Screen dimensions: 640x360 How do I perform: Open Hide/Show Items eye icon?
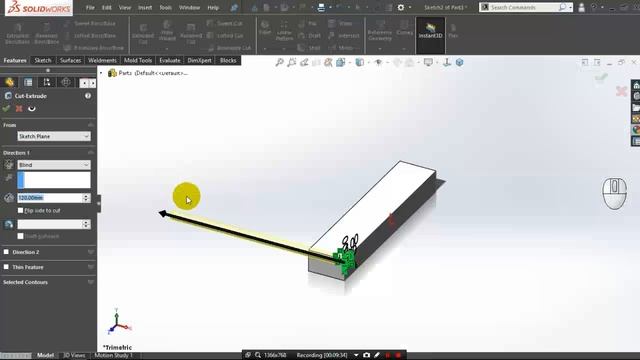coord(378,62)
